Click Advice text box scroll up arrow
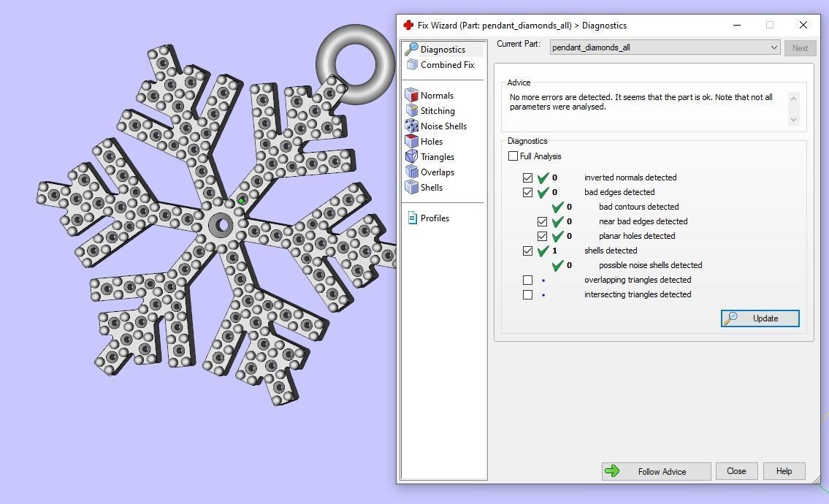This screenshot has height=504, width=829. [793, 99]
